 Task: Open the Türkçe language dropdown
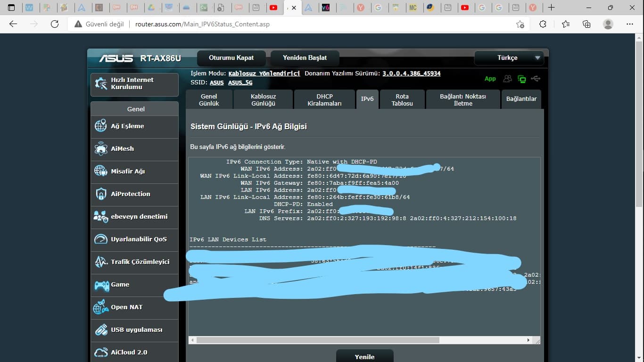[509, 58]
